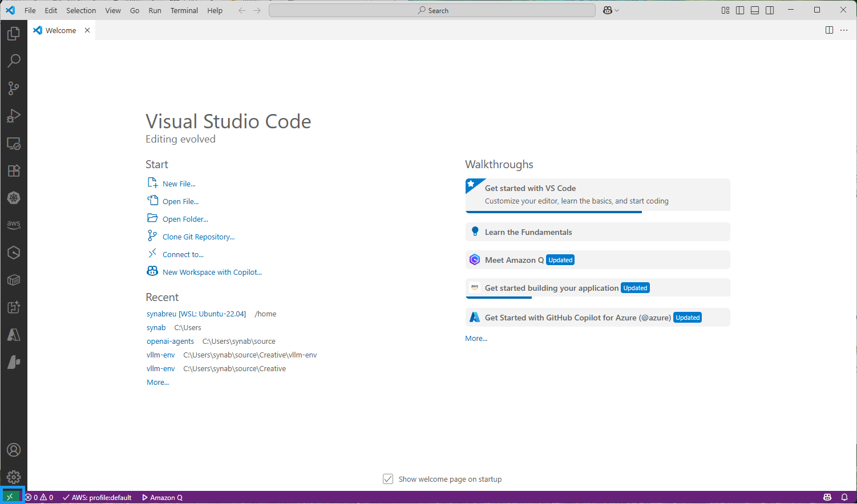Open the Amazon Q hexagon icon in activity bar

coord(14,253)
